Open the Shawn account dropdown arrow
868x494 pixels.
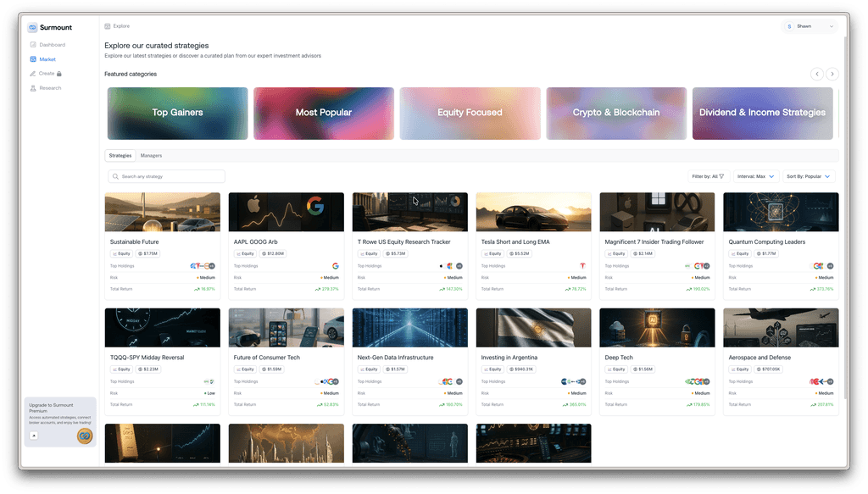pos(831,26)
